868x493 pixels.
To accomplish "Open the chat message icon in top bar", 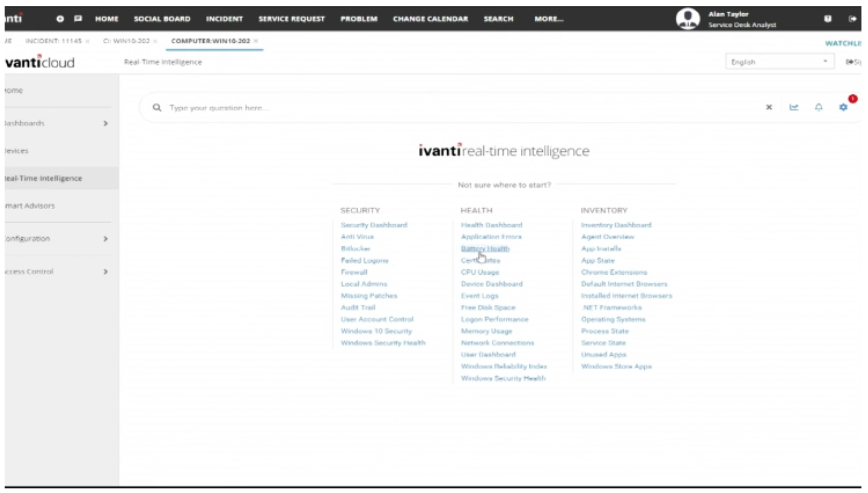I will point(78,19).
